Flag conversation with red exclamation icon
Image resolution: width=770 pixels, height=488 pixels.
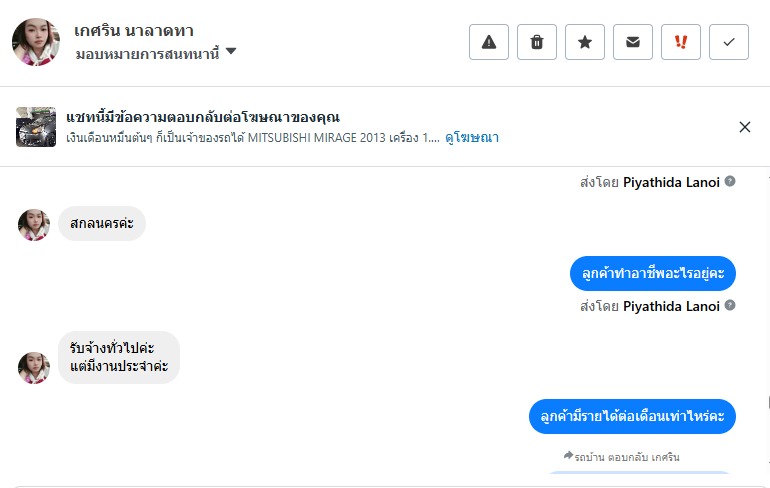tap(681, 42)
